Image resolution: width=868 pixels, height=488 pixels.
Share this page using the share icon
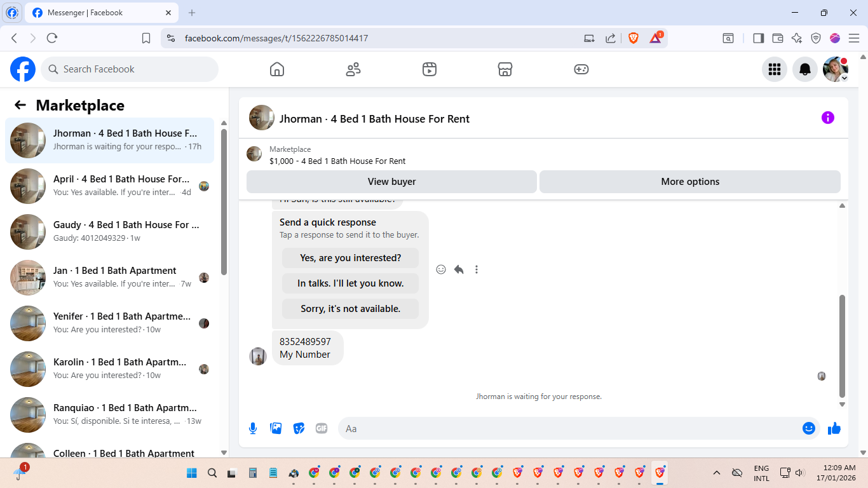coord(611,38)
